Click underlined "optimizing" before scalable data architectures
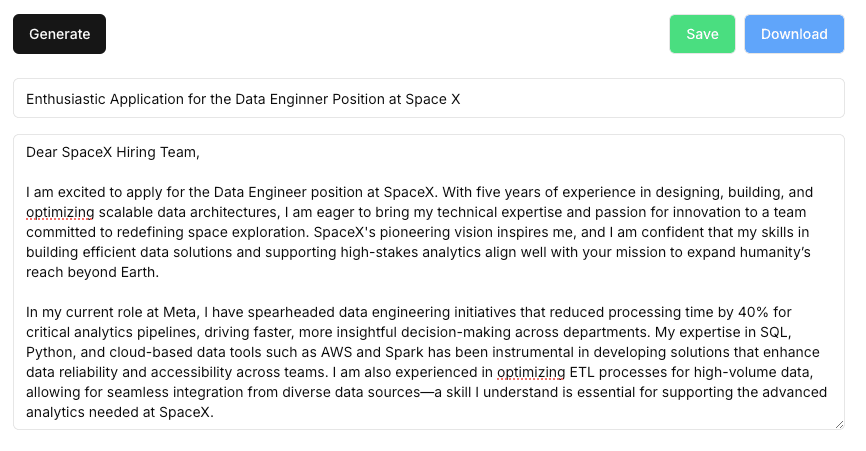Image resolution: width=866 pixels, height=451 pixels. (60, 212)
